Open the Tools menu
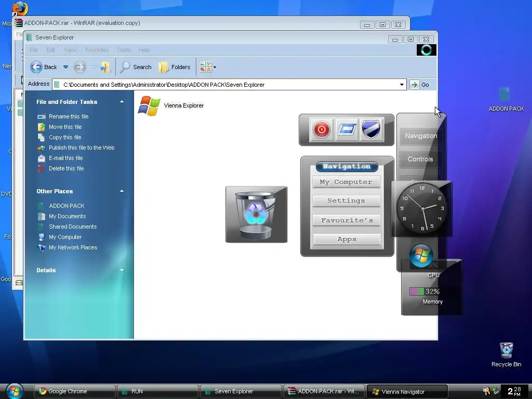The height and width of the screenshot is (399, 532). [x=124, y=50]
